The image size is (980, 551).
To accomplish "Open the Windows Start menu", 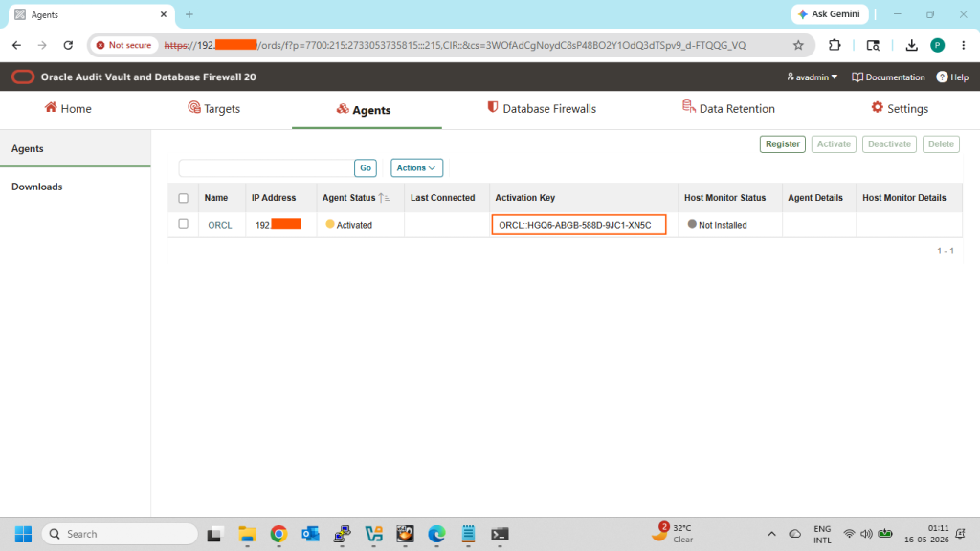I will pyautogui.click(x=23, y=534).
